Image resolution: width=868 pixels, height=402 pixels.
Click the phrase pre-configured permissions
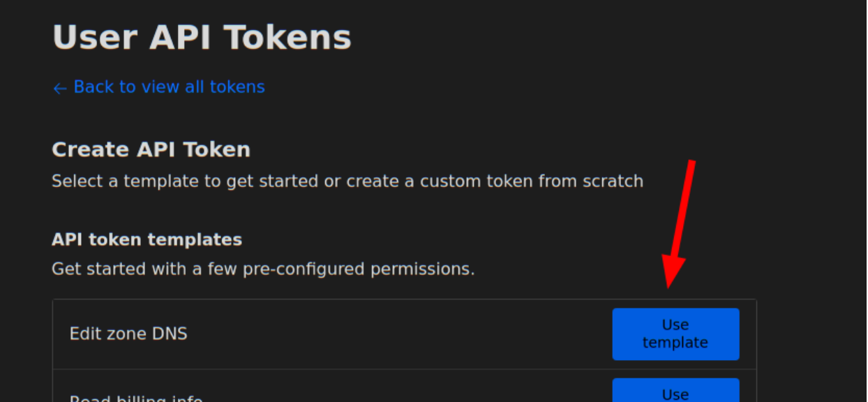(359, 269)
